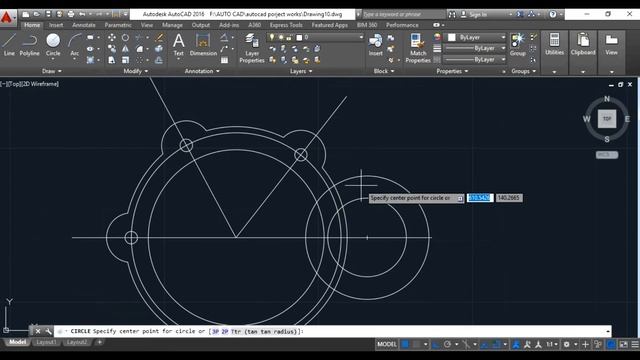This screenshot has width=640, height=360.
Task: Click the Rotate tool in Modify panel
Action: (x=125, y=38)
